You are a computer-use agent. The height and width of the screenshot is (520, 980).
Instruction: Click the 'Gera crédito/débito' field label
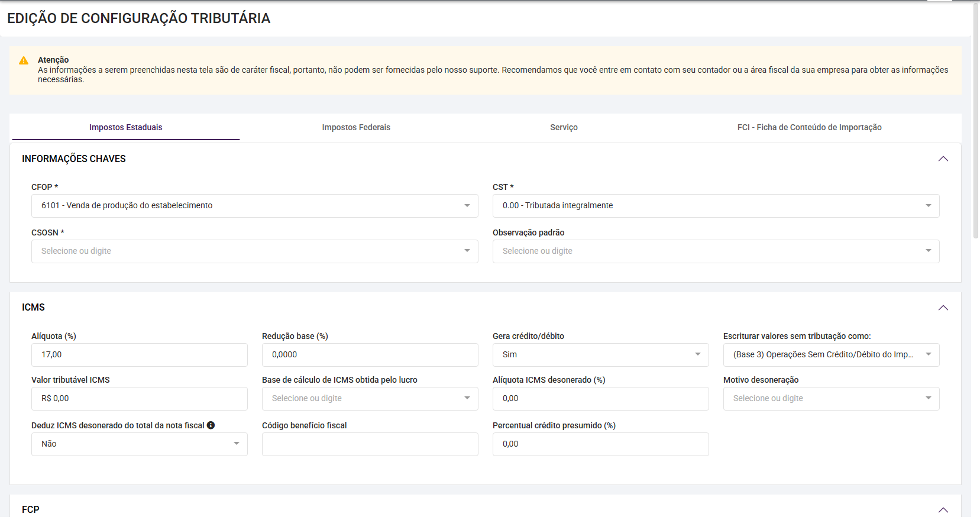(x=529, y=336)
